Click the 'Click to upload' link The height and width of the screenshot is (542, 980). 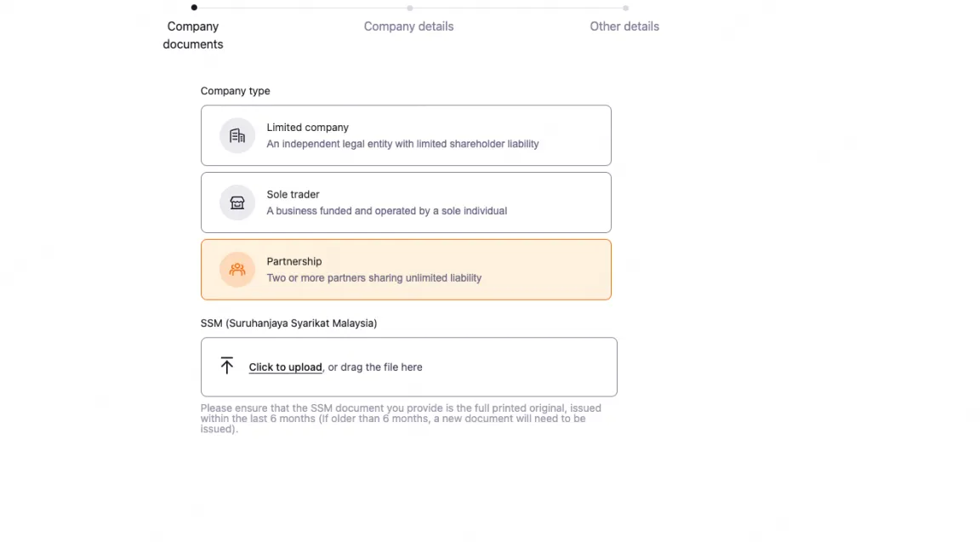click(285, 368)
